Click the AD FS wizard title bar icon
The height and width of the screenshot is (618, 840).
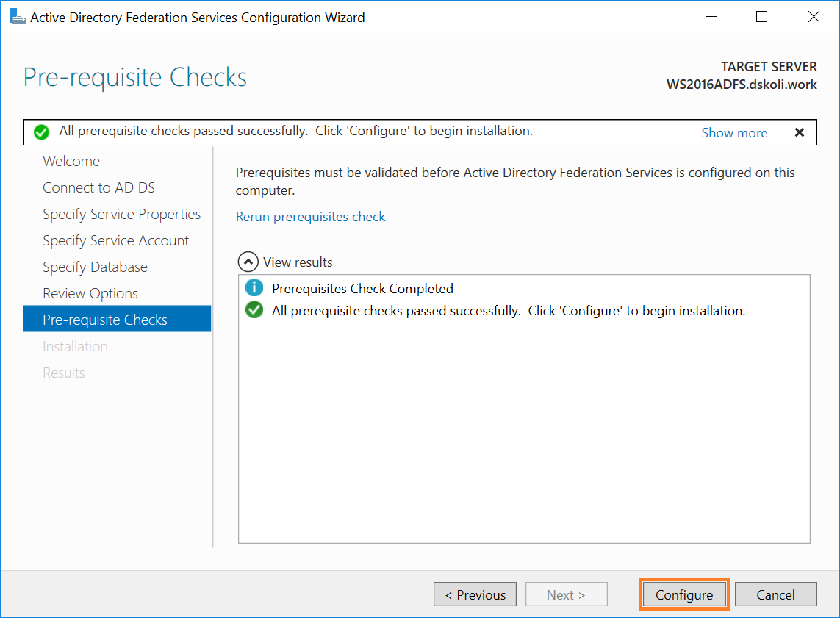(x=17, y=17)
